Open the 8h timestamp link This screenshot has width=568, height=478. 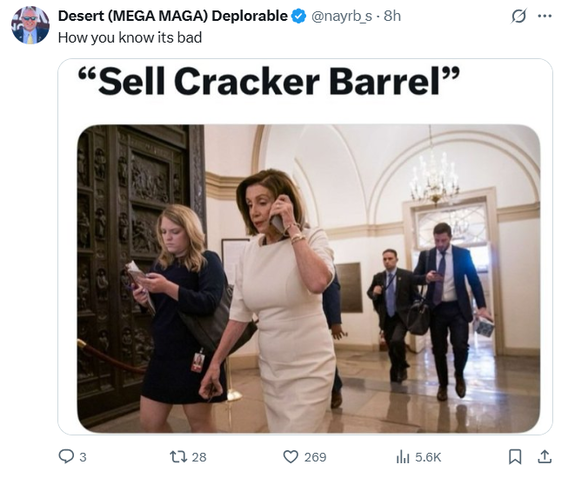click(392, 16)
